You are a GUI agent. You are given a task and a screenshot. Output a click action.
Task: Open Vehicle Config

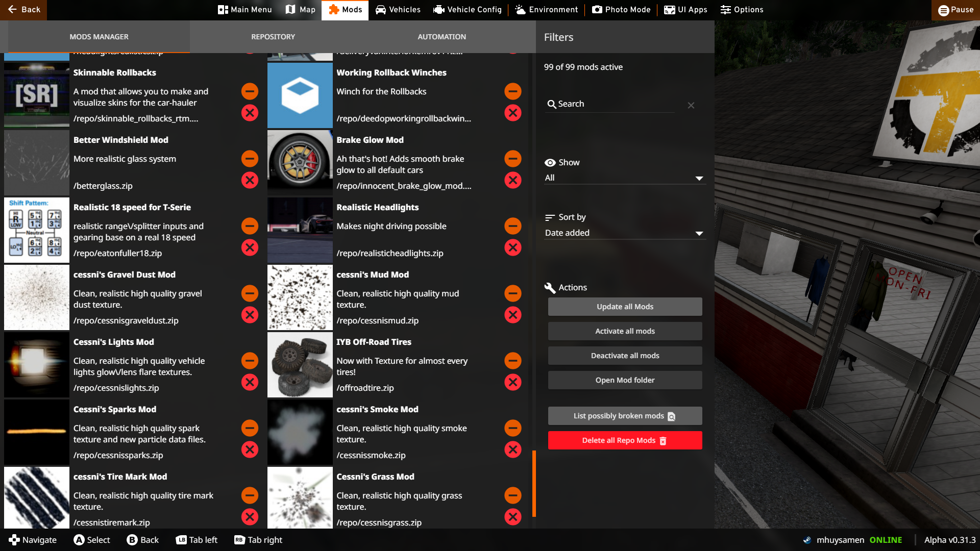[x=468, y=10]
